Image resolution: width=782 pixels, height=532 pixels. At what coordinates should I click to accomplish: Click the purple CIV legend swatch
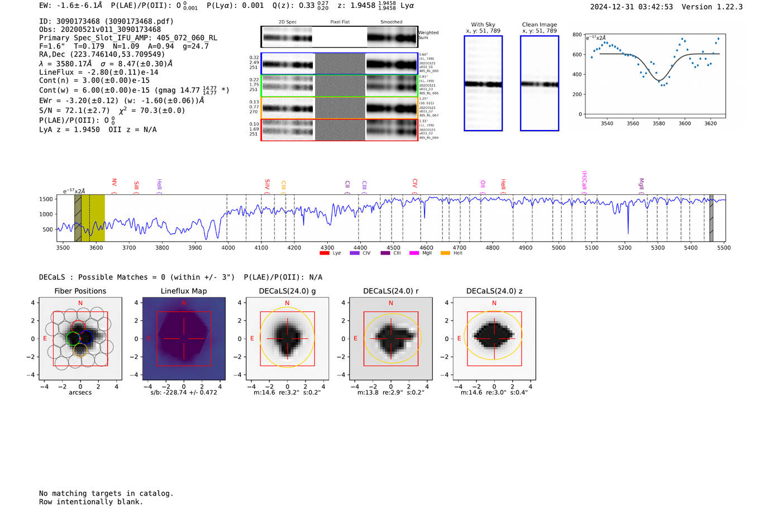(354, 253)
